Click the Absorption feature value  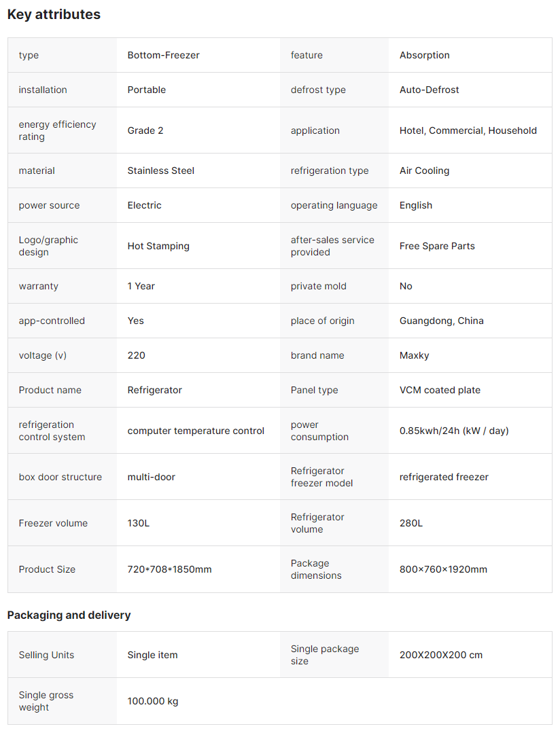(424, 55)
